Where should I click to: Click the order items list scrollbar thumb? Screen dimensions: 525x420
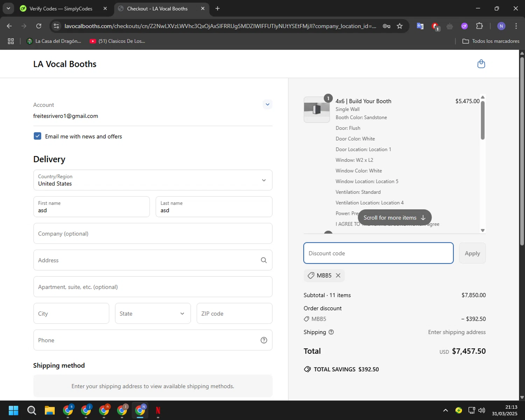483,120
